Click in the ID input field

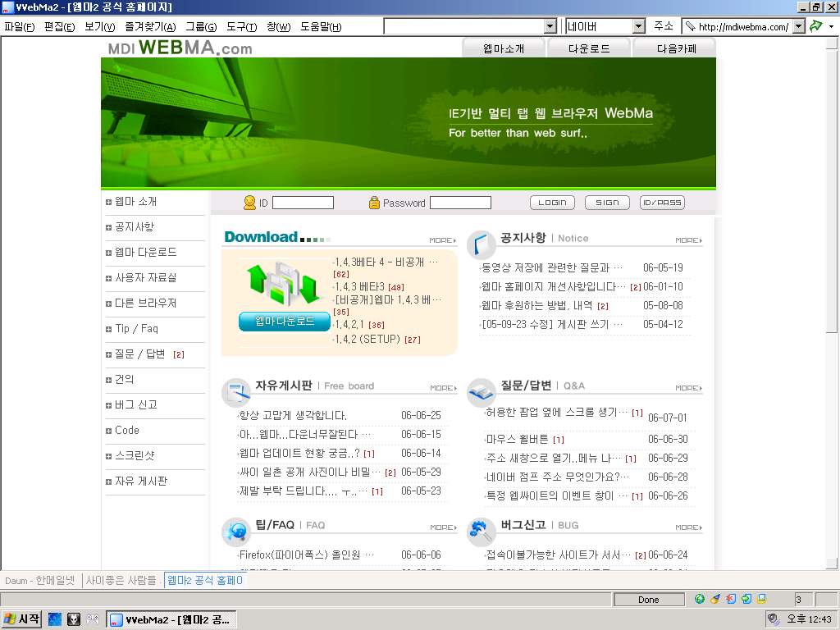tap(303, 203)
